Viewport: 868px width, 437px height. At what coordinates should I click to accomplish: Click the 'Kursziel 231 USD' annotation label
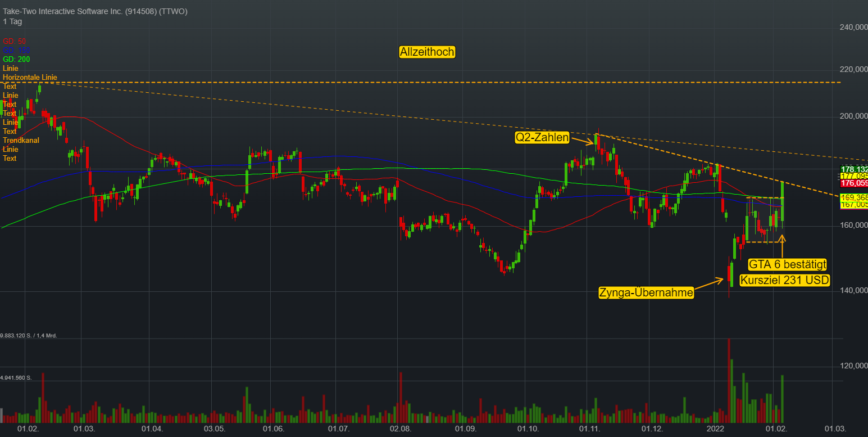click(x=784, y=280)
